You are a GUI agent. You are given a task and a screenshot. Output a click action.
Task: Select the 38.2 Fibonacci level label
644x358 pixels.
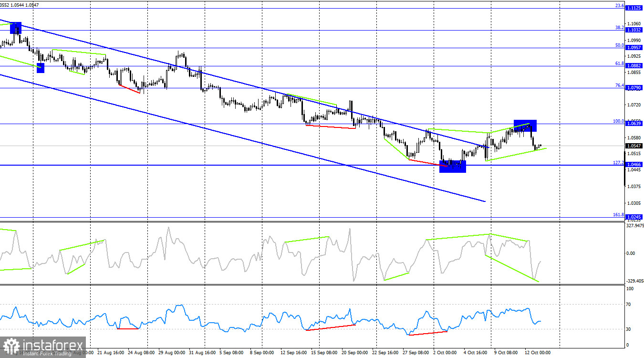coord(620,28)
